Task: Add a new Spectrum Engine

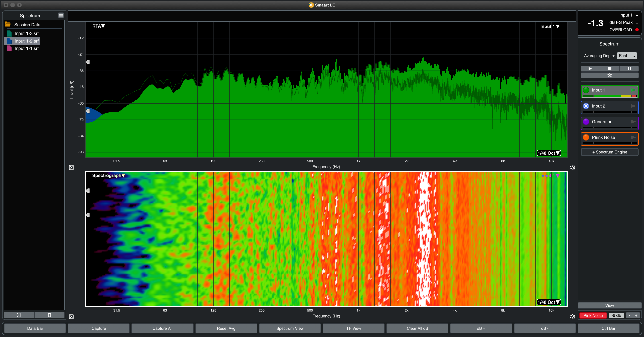Action: (x=610, y=152)
